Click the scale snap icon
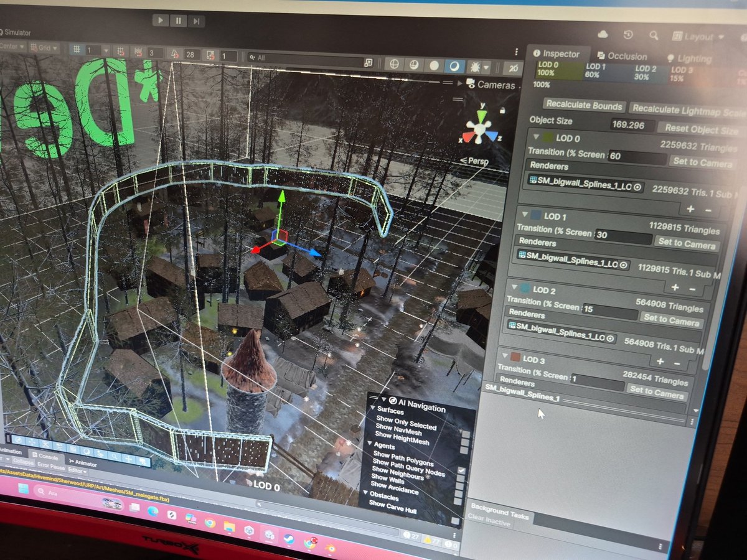This screenshot has width=747, height=560. point(210,56)
